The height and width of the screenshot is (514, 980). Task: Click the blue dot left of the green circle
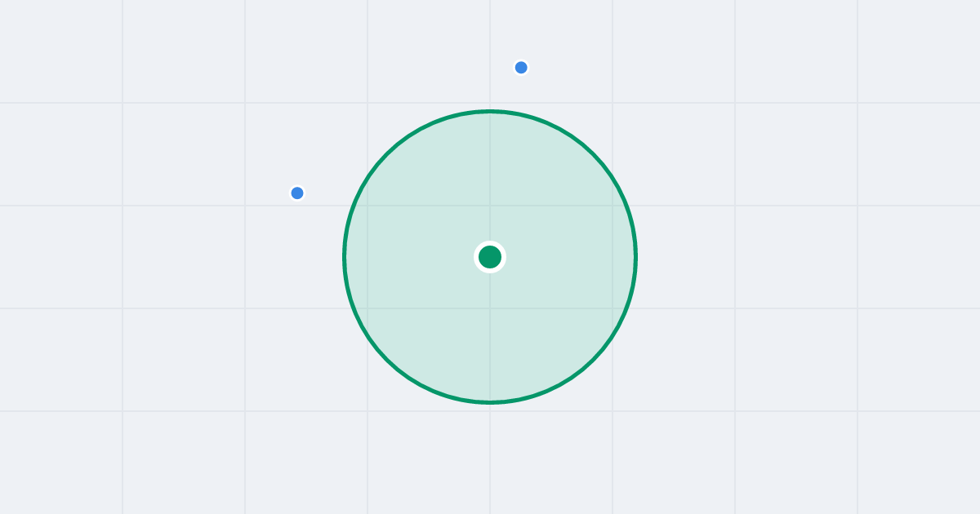297,193
